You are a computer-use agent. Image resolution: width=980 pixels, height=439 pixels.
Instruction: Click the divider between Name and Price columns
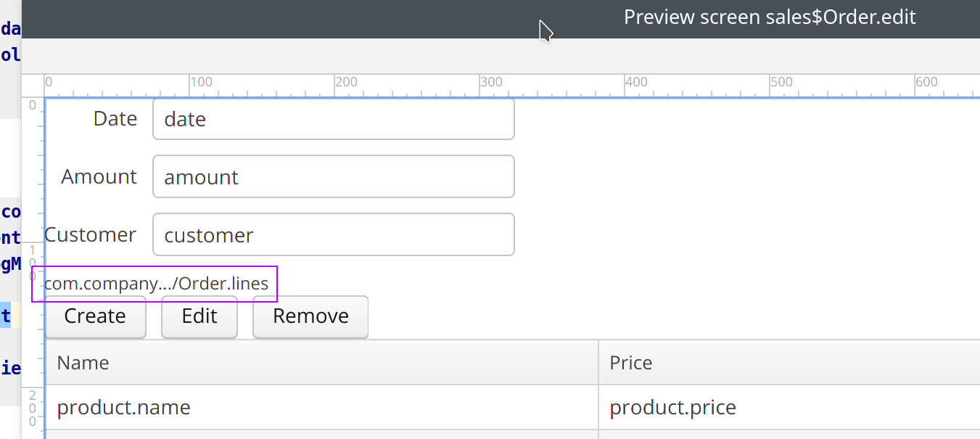(x=598, y=363)
